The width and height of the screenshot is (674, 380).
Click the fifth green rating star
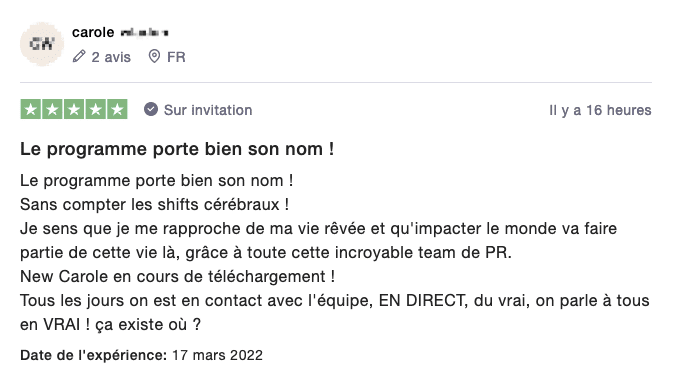pos(117,109)
